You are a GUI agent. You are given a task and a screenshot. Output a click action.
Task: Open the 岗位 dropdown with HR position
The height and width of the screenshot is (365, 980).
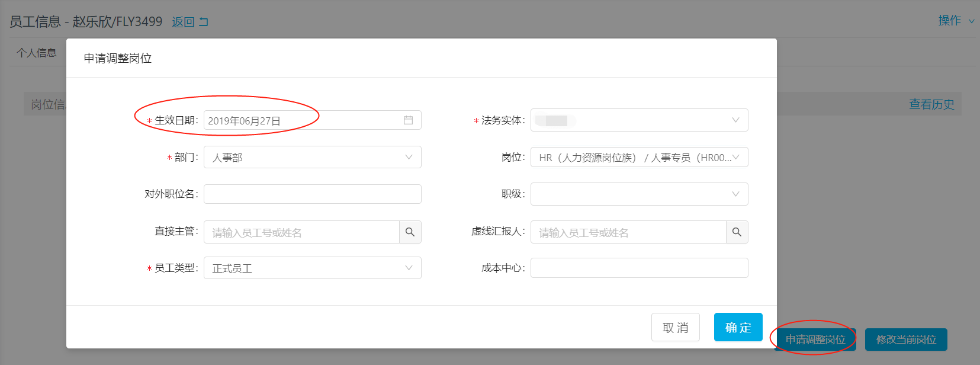tap(640, 157)
